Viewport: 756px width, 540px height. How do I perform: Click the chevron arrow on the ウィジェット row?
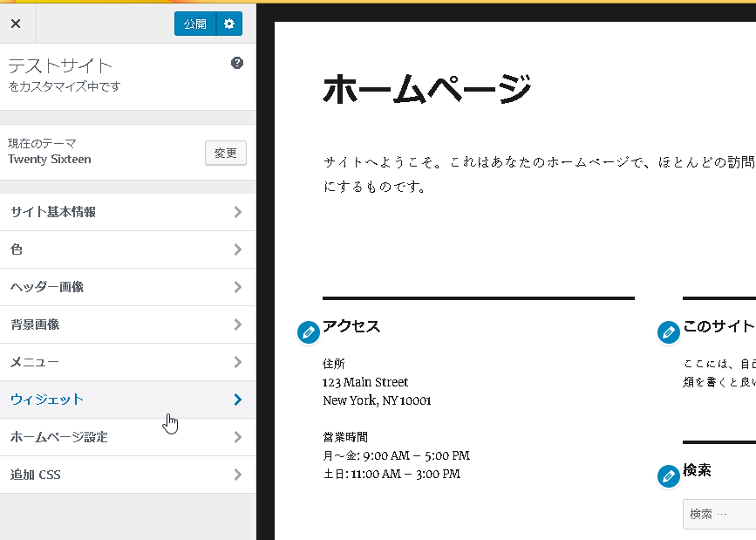(238, 400)
